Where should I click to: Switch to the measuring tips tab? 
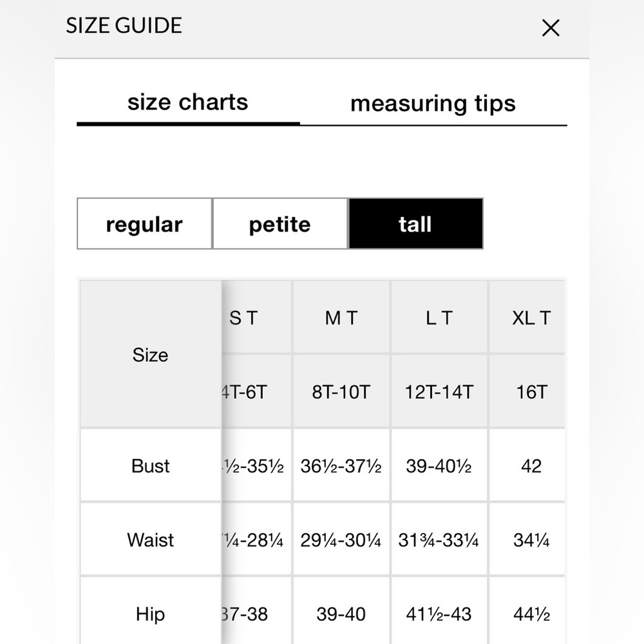click(433, 104)
